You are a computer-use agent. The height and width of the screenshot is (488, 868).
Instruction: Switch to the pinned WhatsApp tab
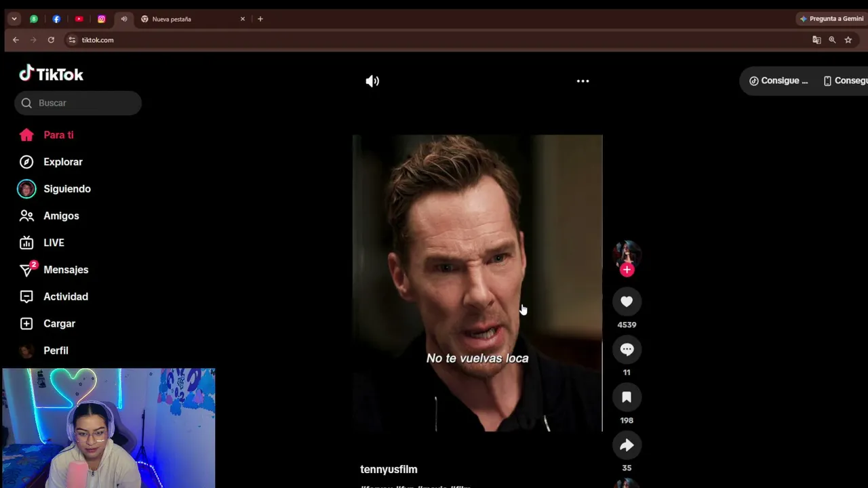point(34,19)
